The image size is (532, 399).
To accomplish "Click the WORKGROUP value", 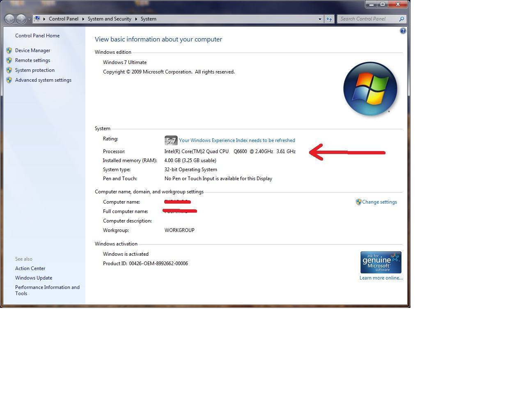I will coord(179,230).
